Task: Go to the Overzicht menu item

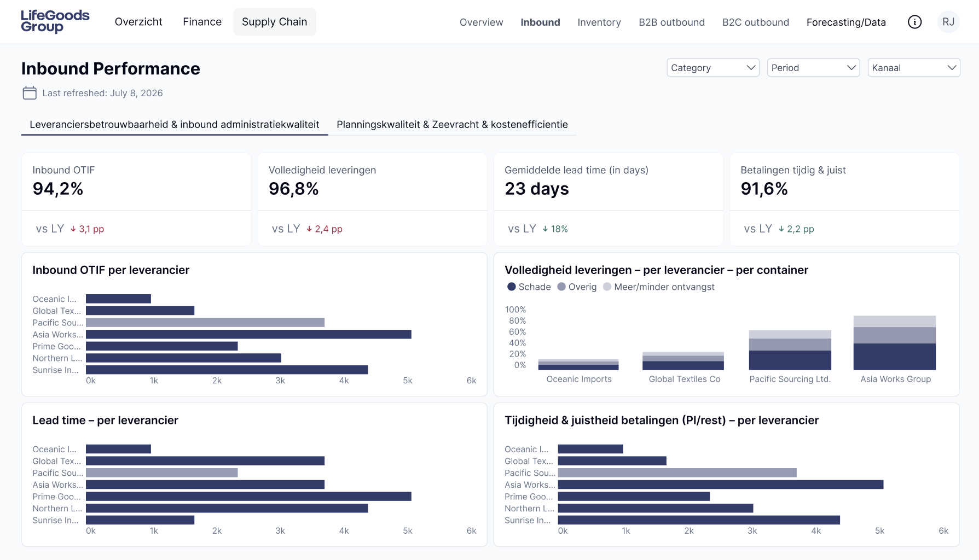Action: 138,22
